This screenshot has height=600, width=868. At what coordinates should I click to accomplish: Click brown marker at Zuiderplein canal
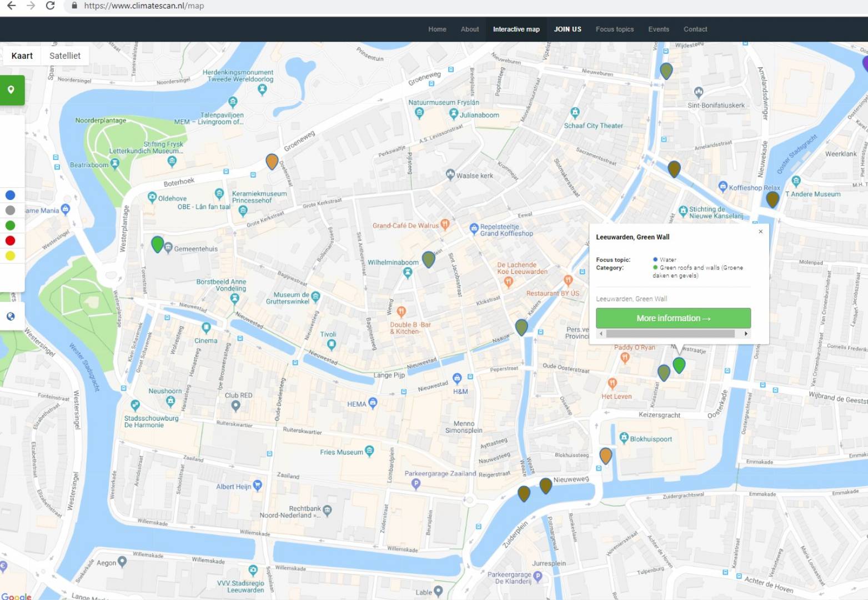524,493
